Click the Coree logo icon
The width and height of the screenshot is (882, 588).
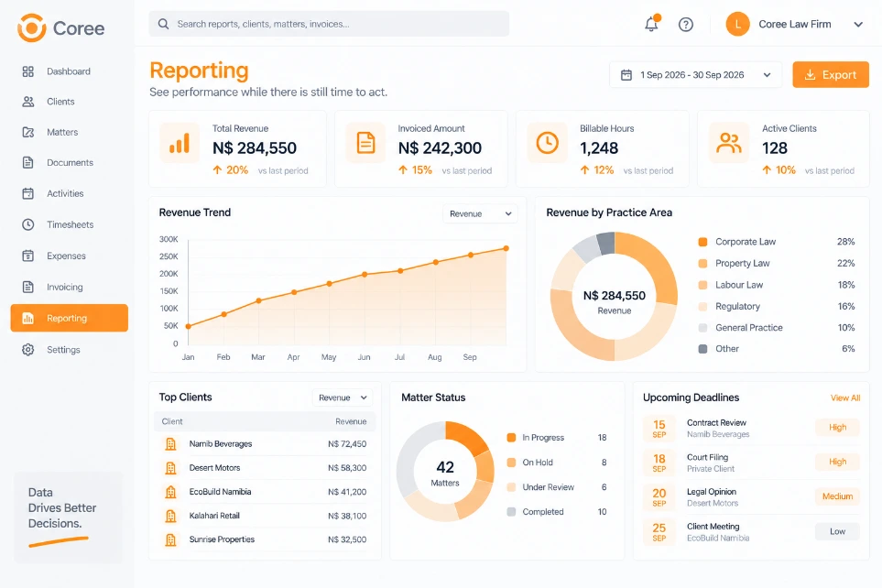(x=31, y=27)
